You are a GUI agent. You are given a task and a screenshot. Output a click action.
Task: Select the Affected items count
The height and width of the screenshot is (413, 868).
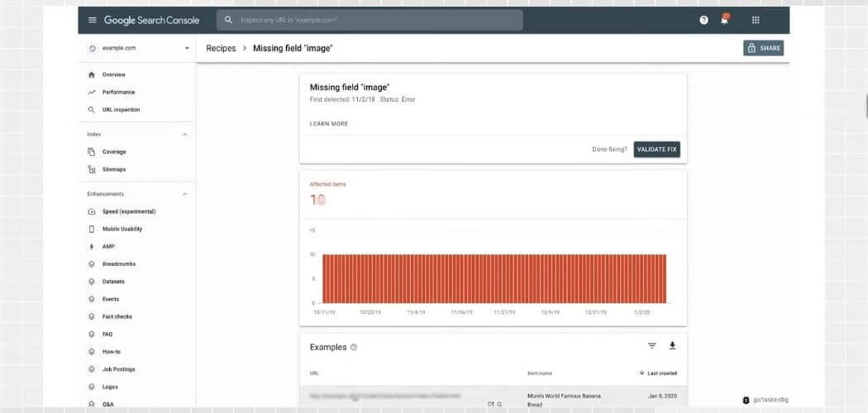[317, 200]
